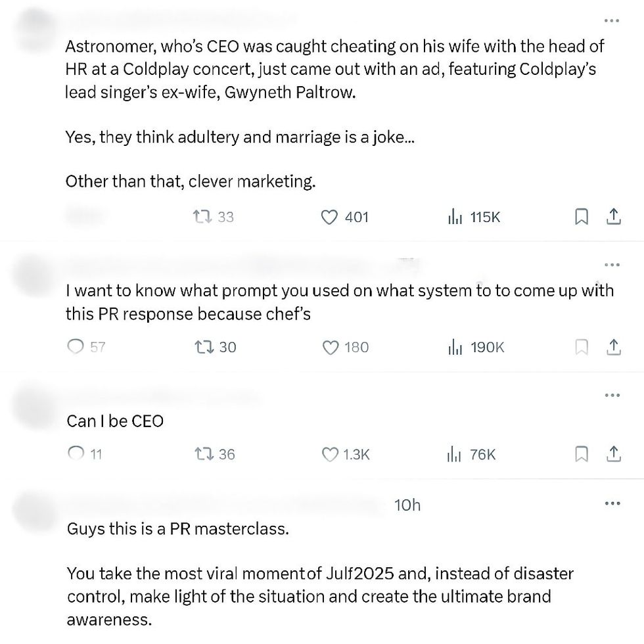644x644 pixels.
Task: Share the tweet with 115K views
Action: (x=612, y=217)
